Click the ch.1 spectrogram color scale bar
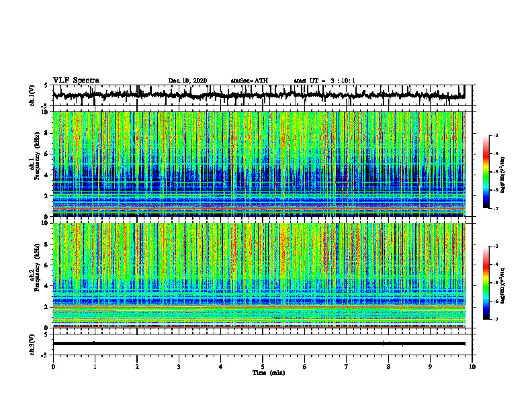 point(486,172)
